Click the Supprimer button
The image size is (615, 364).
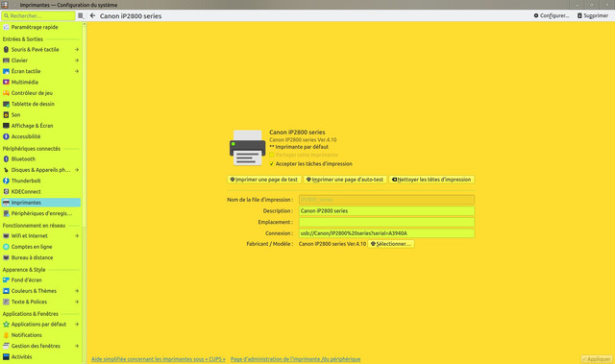[x=593, y=15]
